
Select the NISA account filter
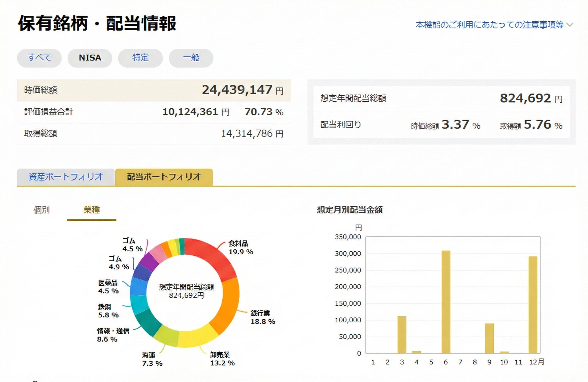pyautogui.click(x=90, y=58)
